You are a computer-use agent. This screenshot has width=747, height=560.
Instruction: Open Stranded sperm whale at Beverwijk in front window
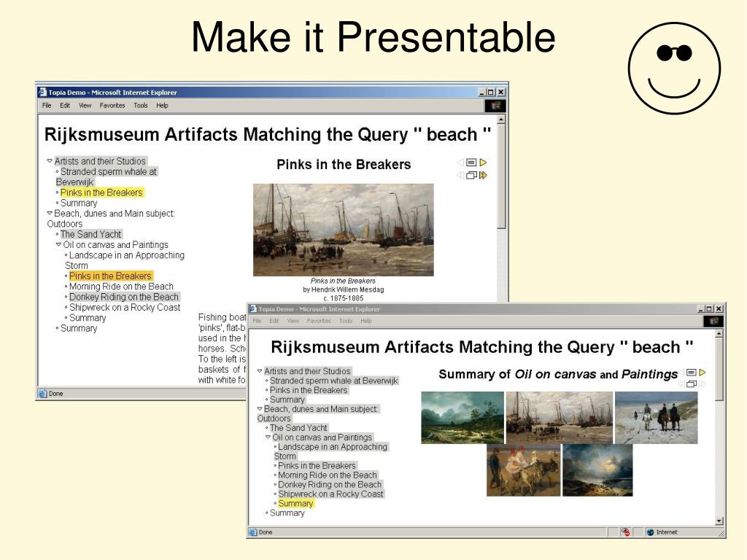pos(334,381)
